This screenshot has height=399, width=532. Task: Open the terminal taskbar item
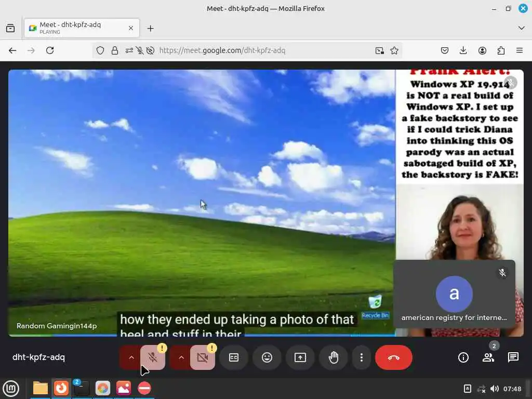point(82,388)
